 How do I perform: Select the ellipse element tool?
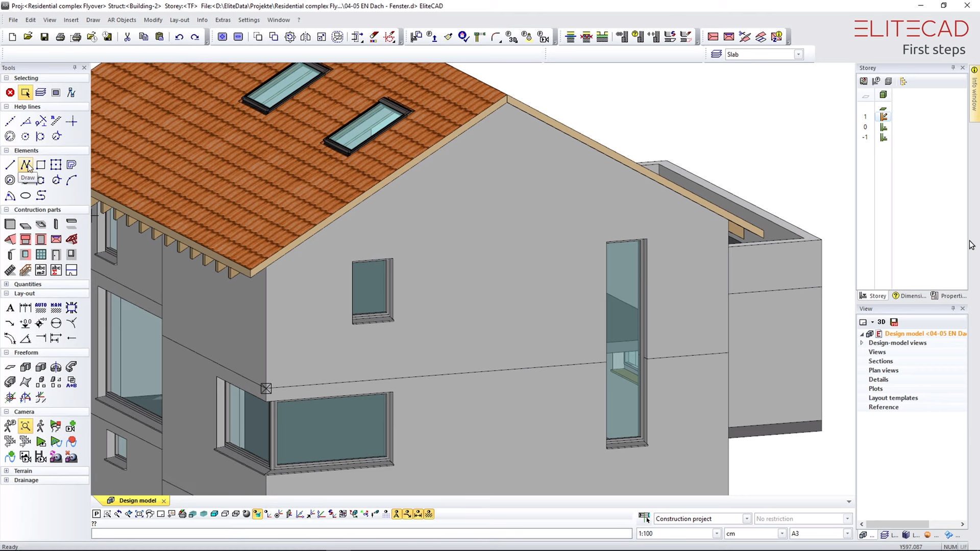click(26, 195)
